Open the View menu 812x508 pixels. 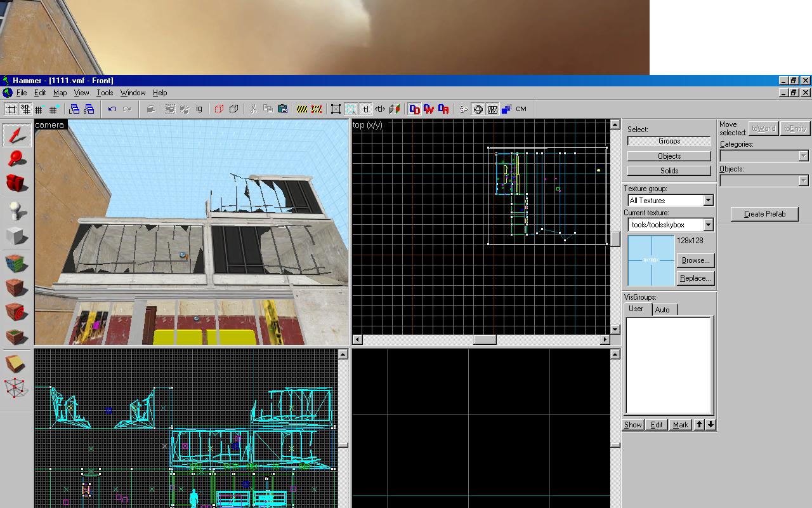pyautogui.click(x=81, y=93)
